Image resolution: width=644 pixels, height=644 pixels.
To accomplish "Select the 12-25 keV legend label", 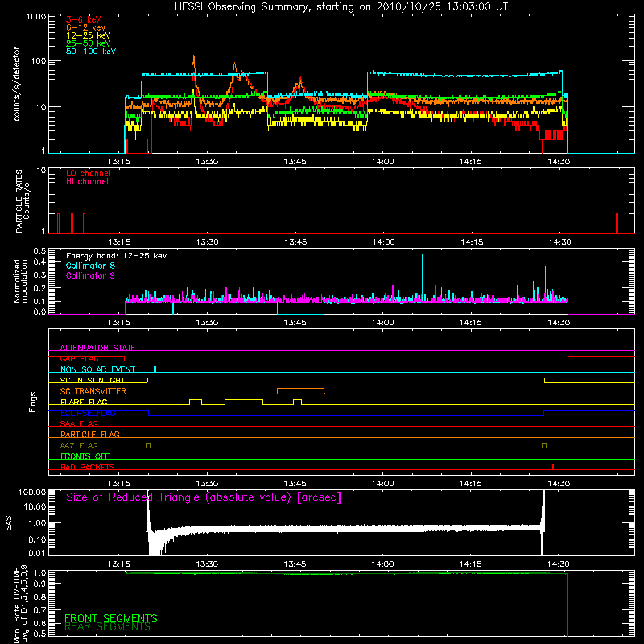I will [89, 35].
